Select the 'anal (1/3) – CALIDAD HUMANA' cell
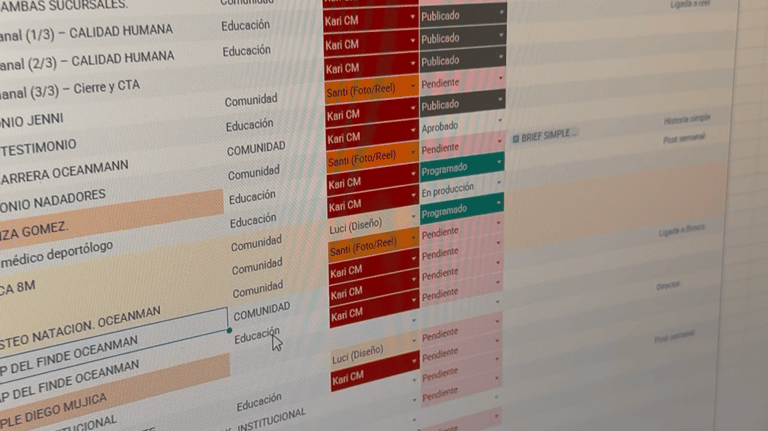The width and height of the screenshot is (768, 431). tap(86, 33)
